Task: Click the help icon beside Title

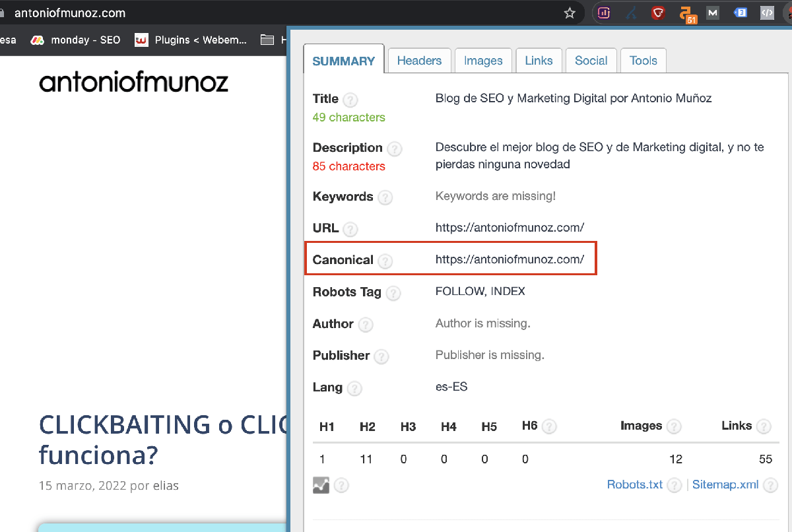Action: (350, 98)
